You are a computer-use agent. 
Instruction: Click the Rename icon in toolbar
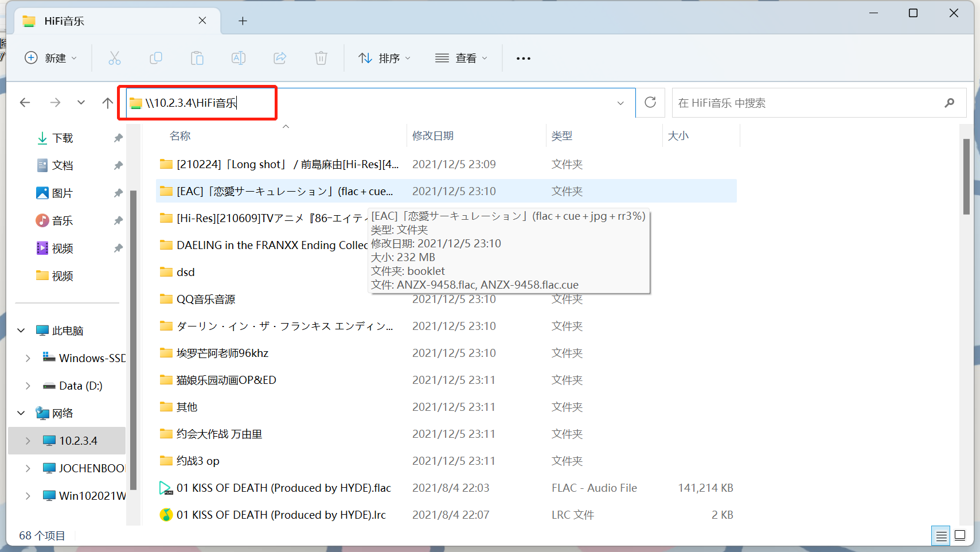[x=239, y=58]
